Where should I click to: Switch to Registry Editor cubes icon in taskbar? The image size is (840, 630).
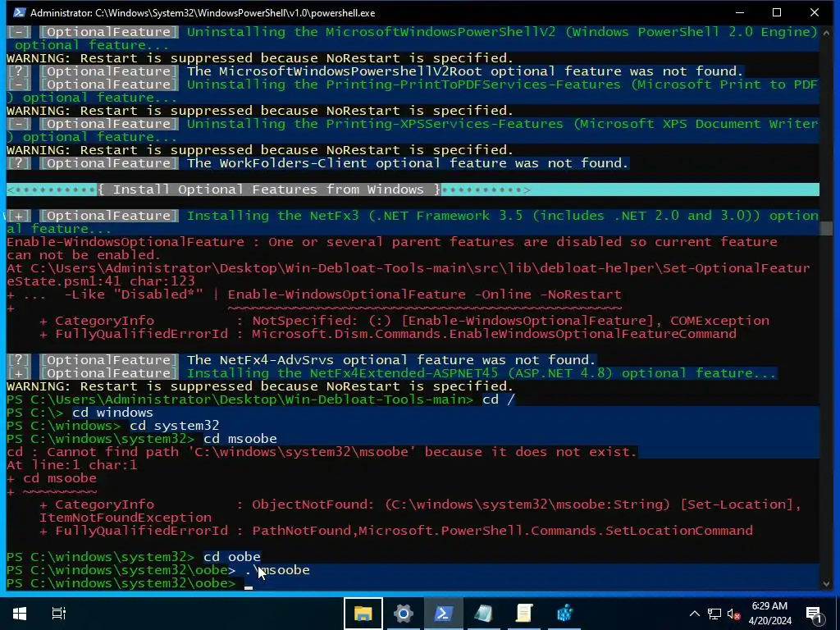pyautogui.click(x=564, y=614)
